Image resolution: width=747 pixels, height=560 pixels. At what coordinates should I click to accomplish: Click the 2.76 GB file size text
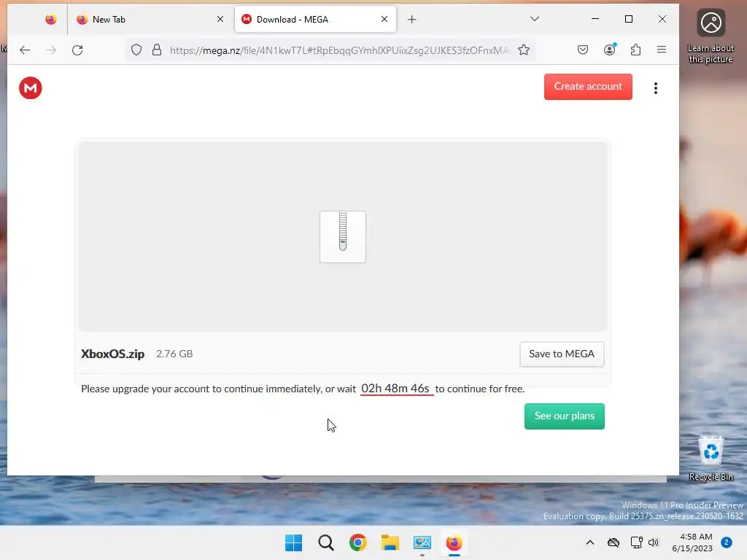[x=174, y=354]
